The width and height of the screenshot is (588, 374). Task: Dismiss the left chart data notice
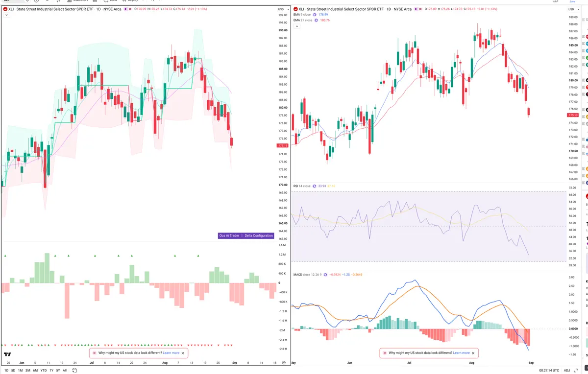coord(183,352)
